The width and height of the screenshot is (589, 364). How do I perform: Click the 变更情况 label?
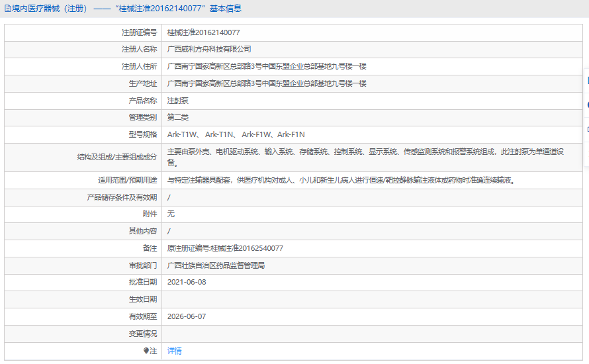coord(143,334)
